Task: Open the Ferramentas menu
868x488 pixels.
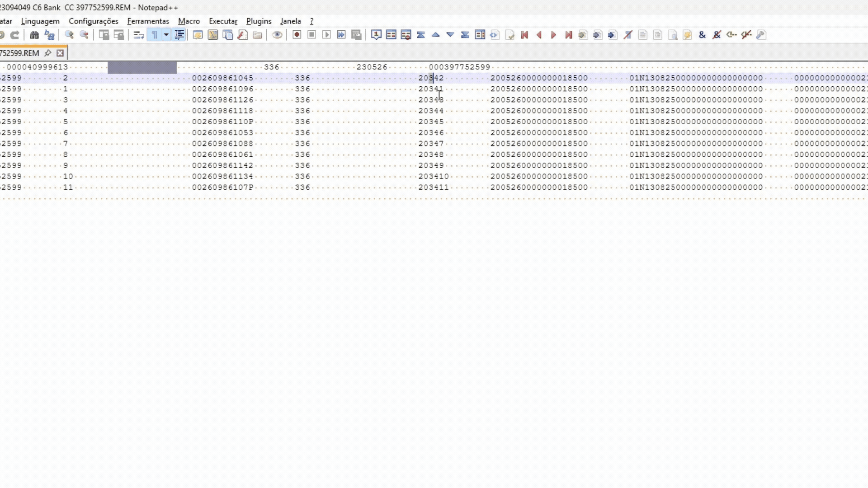Action: coord(148,21)
